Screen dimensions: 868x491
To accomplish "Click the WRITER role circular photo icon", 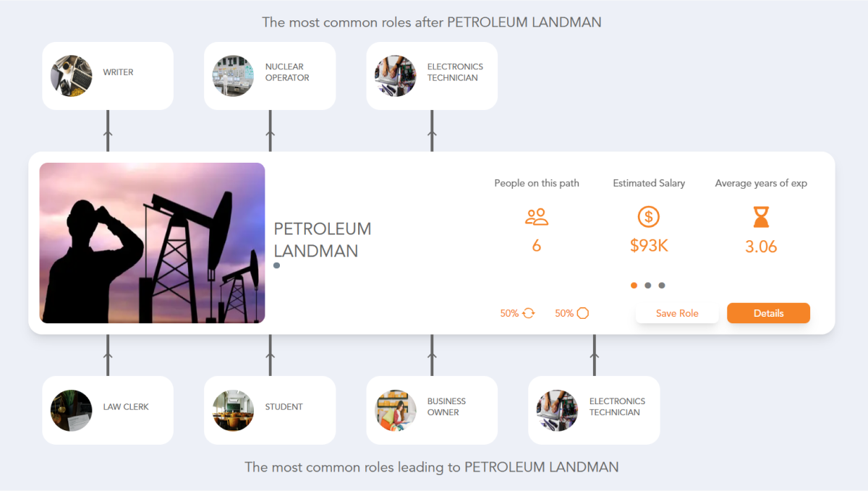I will (x=71, y=75).
